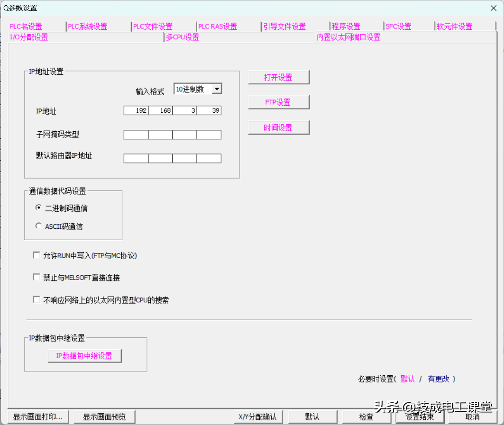Click first 子网掩码类型 input box

[136, 135]
